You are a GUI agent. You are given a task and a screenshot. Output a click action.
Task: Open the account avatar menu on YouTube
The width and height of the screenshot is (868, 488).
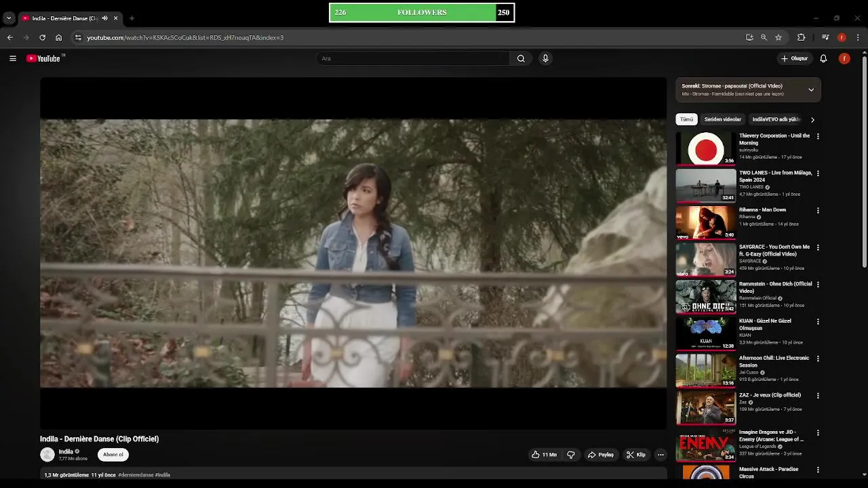pos(844,58)
